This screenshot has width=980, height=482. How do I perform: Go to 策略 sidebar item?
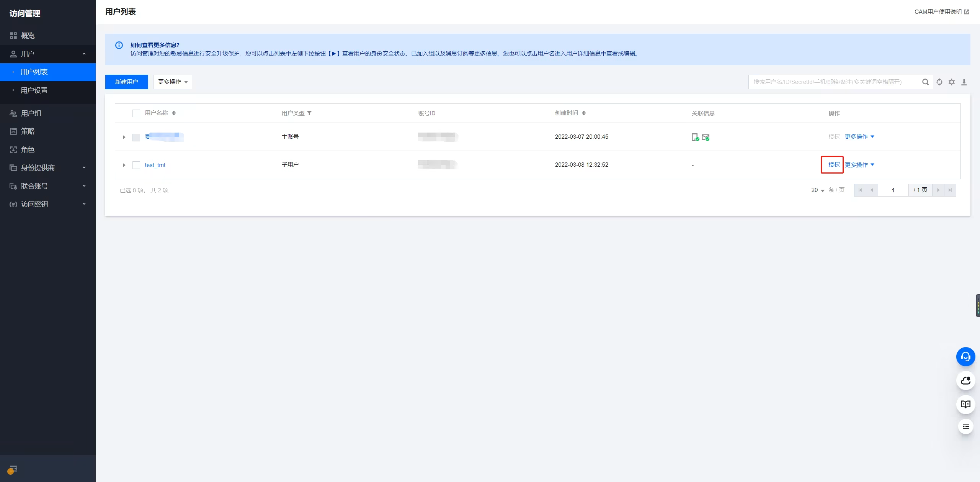pyautogui.click(x=28, y=131)
